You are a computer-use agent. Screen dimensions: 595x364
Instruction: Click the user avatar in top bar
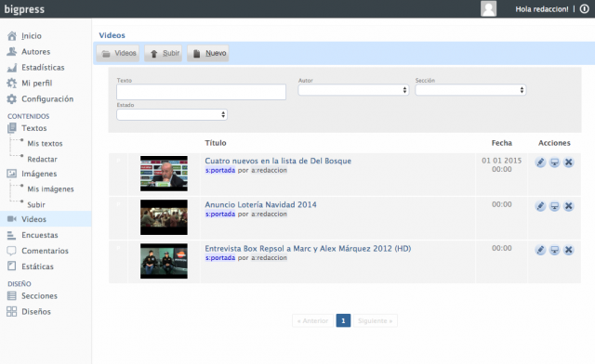click(x=488, y=8)
